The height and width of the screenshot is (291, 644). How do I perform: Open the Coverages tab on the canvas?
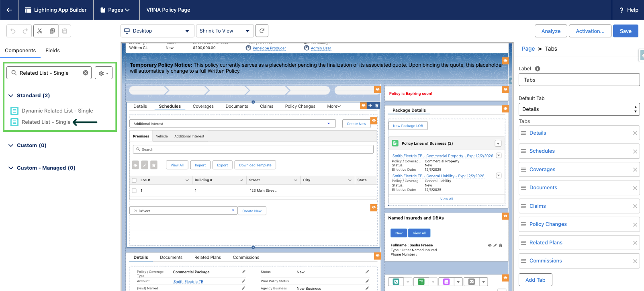203,107
